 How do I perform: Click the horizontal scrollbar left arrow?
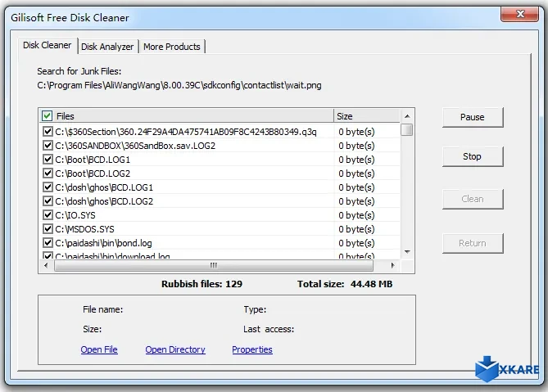coord(46,265)
